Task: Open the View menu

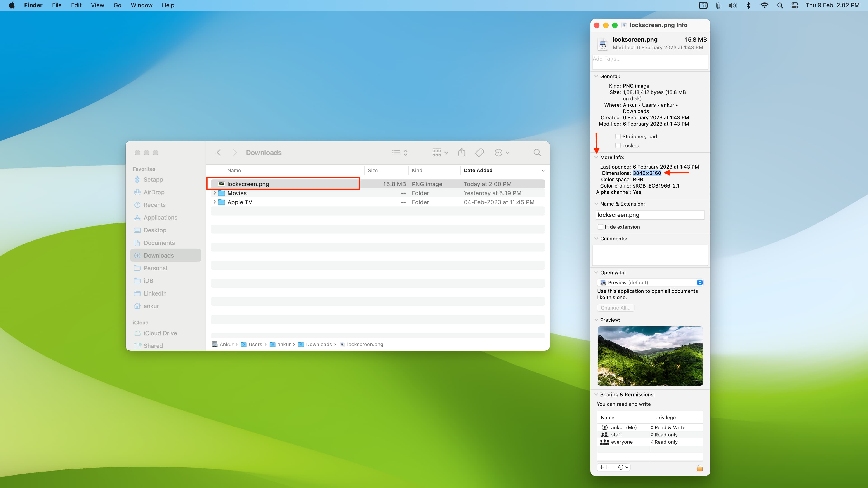Action: pos(97,5)
